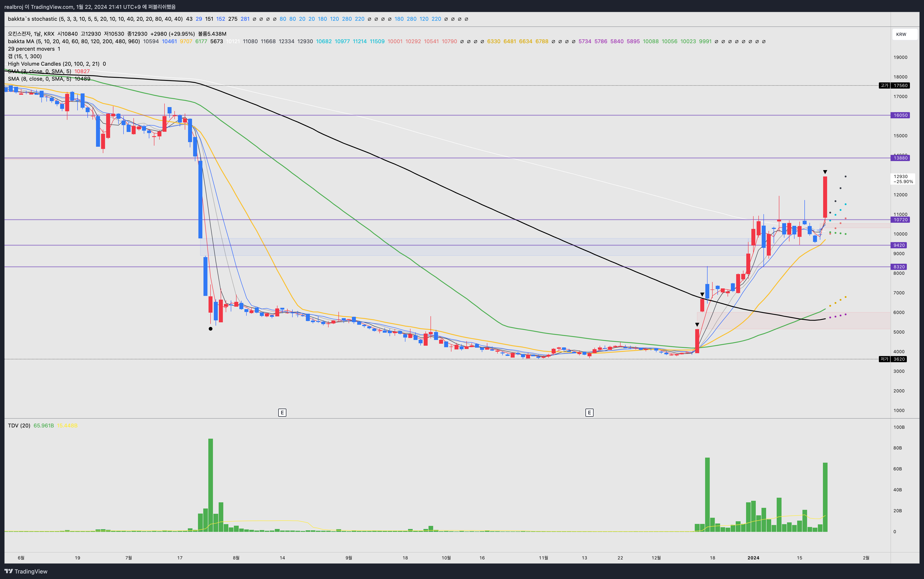Click the 16050 horizontal line price label
Viewport: 924px width, 579px height.
[x=900, y=115]
